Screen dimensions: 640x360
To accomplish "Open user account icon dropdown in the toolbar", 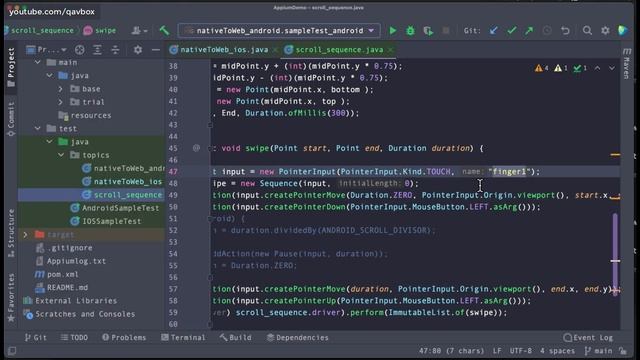I will [139, 31].
